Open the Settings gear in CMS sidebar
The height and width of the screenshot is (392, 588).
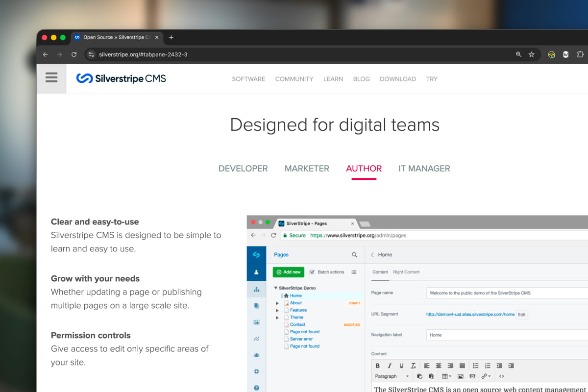(256, 371)
